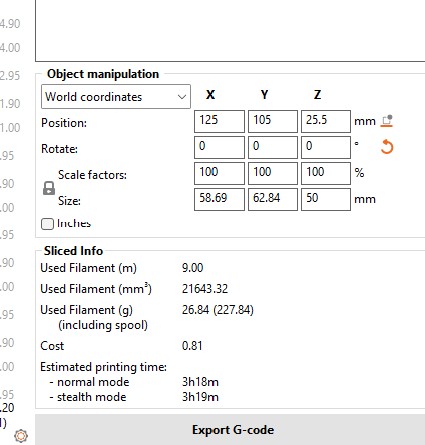Select the Rotate Z input field
The image size is (425, 445).
(326, 147)
